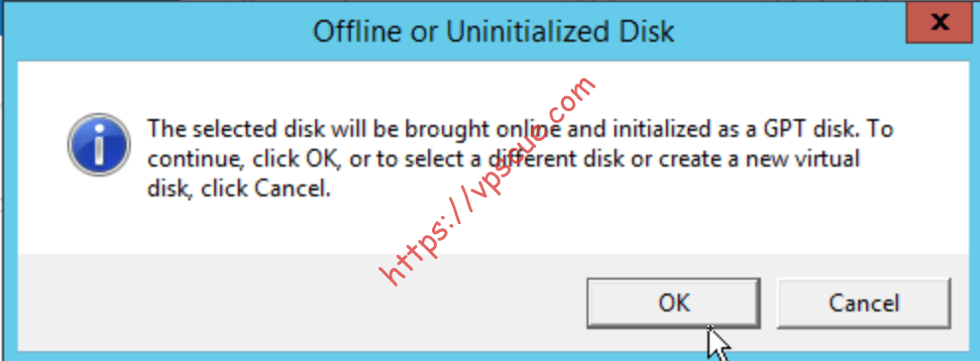Click the empty title bar left of the title
The height and width of the screenshot is (361, 980).
click(157, 32)
